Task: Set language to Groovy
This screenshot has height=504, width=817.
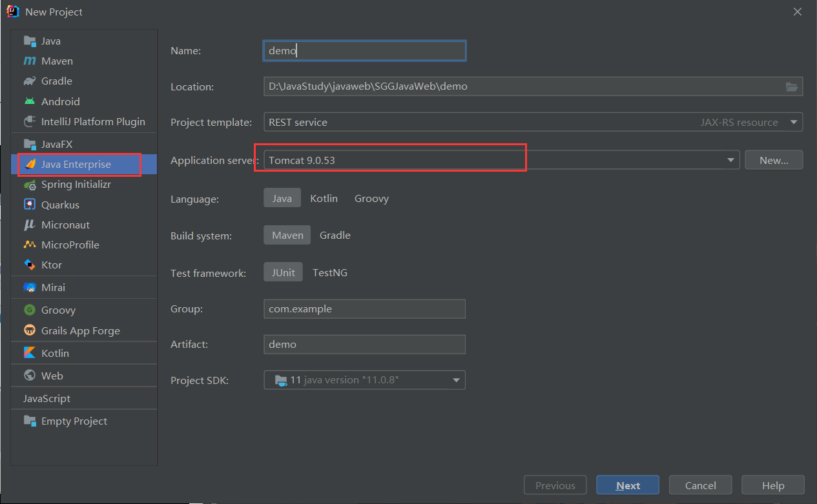Action: coord(371,198)
